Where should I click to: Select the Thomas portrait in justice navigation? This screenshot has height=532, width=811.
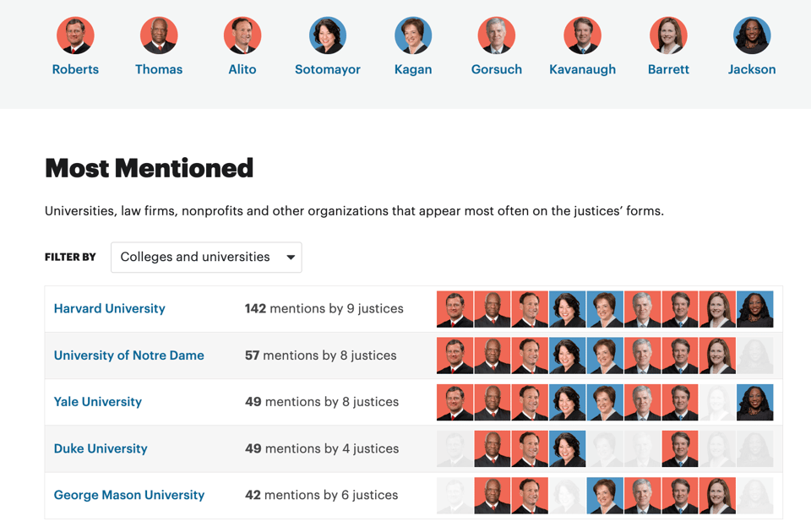(x=159, y=35)
